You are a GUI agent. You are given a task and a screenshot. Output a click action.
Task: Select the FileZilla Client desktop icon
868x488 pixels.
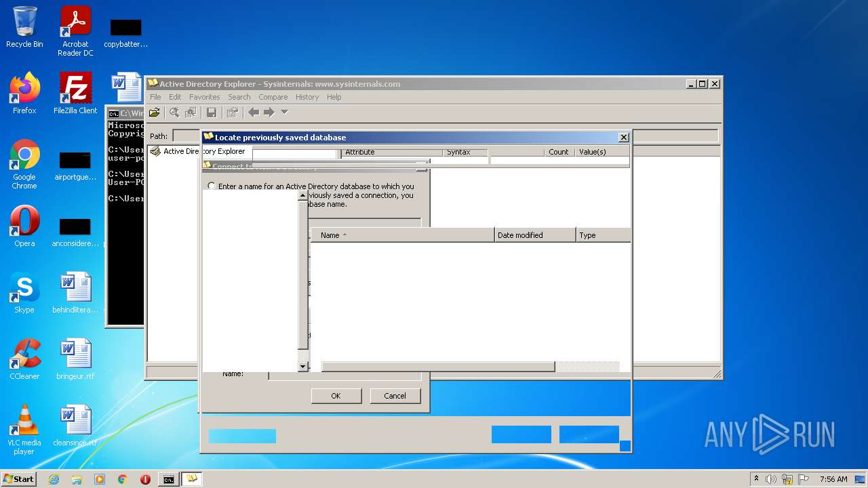(x=75, y=94)
